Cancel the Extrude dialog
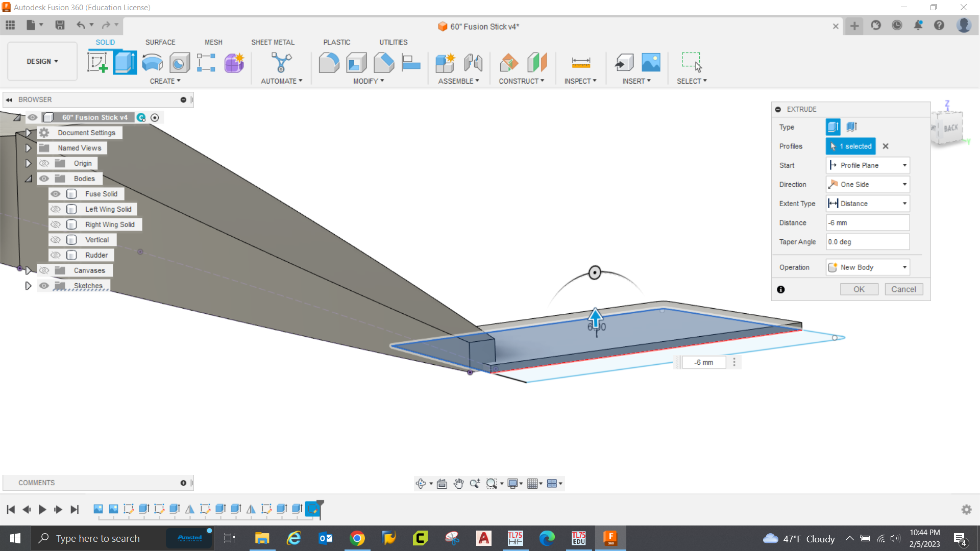 [903, 289]
